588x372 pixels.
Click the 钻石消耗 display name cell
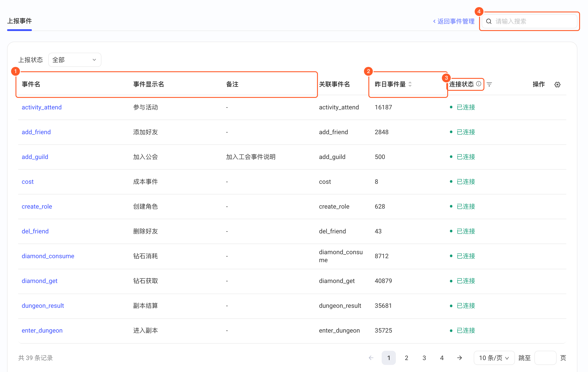(x=145, y=256)
